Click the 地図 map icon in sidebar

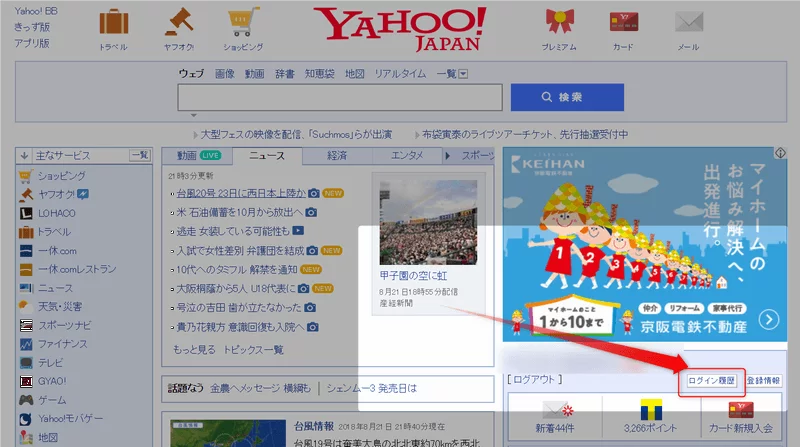click(26, 437)
